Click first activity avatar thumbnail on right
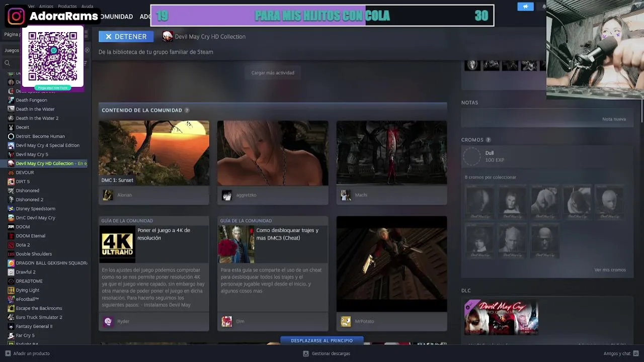The width and height of the screenshot is (644, 362). (x=472, y=65)
